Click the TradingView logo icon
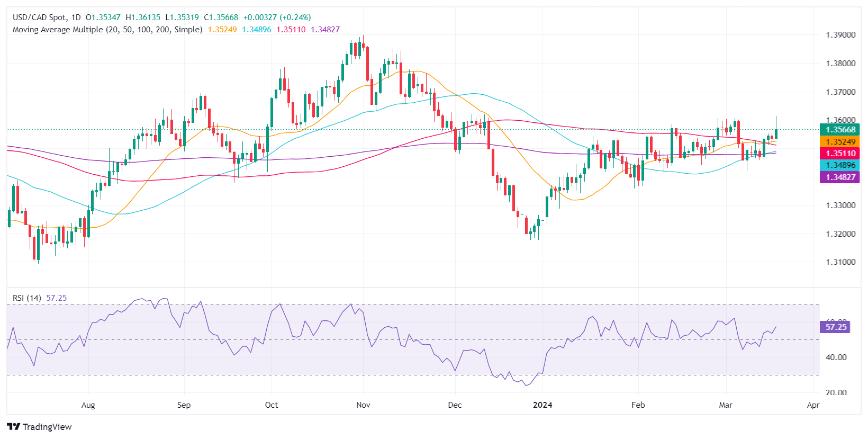This screenshot has height=439, width=868. coord(13,427)
